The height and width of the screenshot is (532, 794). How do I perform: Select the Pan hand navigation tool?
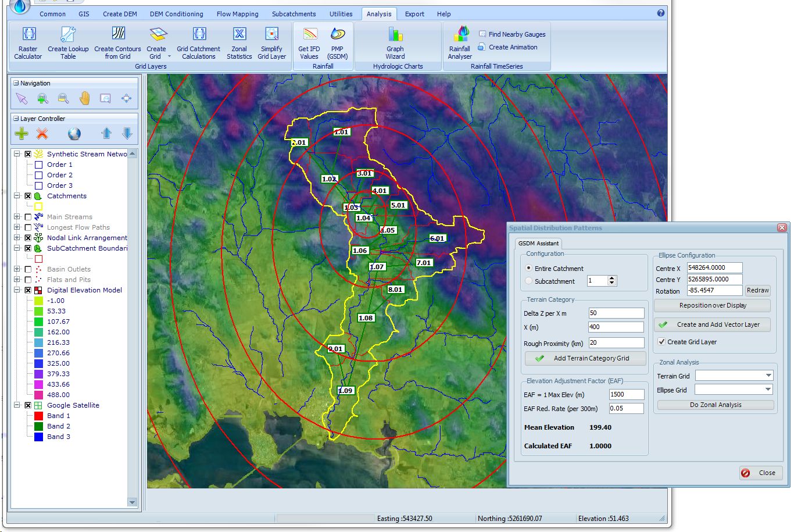click(x=84, y=99)
